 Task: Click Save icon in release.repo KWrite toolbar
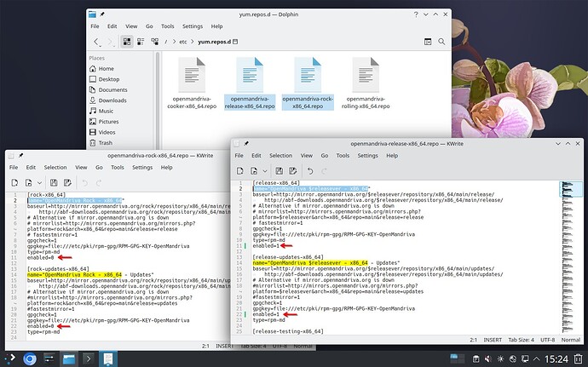pos(279,171)
